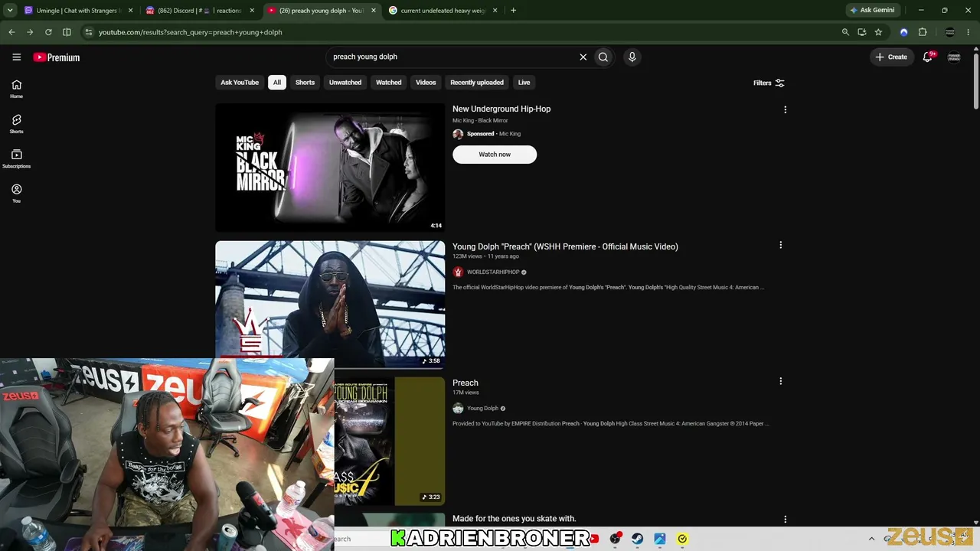Open options for Young Dolph WSHH video
The image size is (980, 551).
[x=780, y=245]
